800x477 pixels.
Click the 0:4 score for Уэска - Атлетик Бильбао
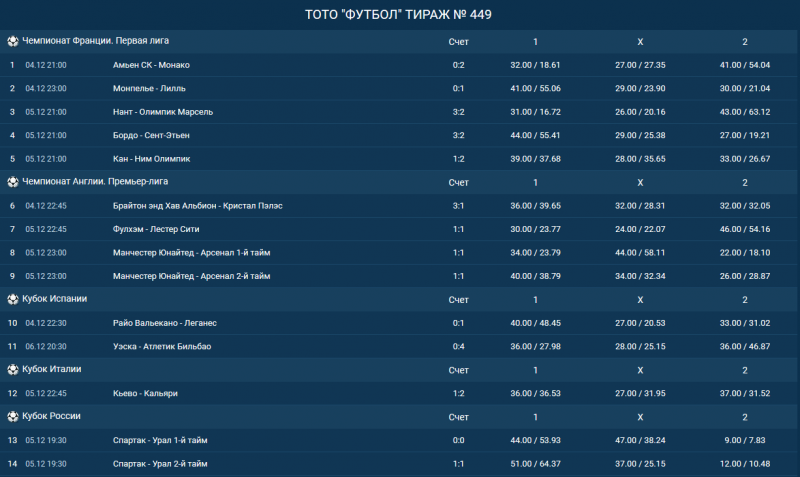(x=458, y=347)
